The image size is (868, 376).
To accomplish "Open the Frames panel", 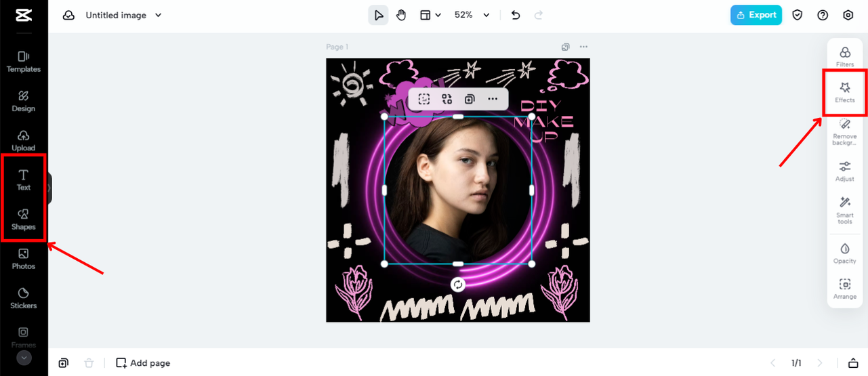I will [24, 336].
